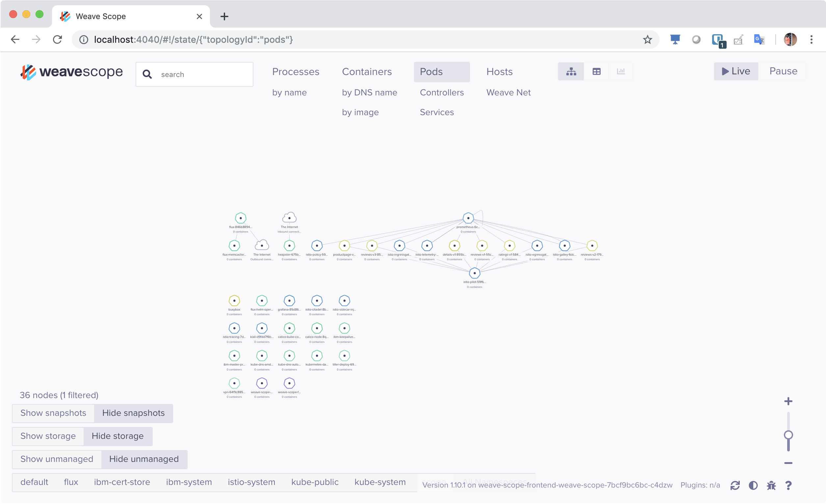The image size is (826, 504).
Task: Bookmark this page with star icon
Action: pos(647,39)
